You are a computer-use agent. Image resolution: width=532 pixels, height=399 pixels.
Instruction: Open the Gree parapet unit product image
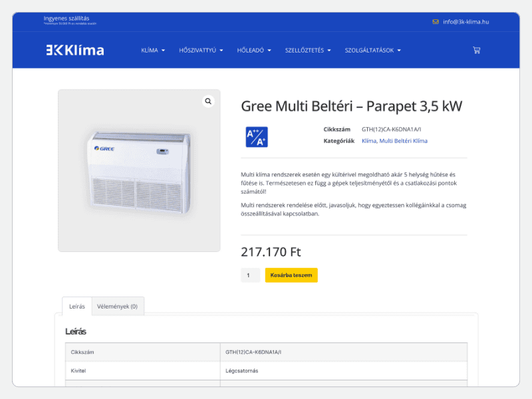[x=139, y=171]
